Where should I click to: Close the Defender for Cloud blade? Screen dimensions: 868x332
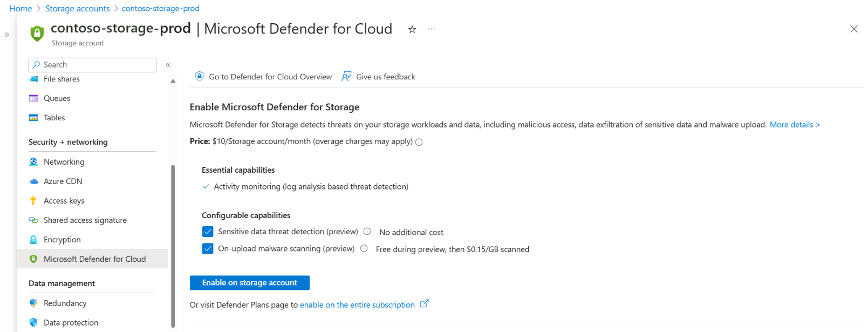point(853,29)
